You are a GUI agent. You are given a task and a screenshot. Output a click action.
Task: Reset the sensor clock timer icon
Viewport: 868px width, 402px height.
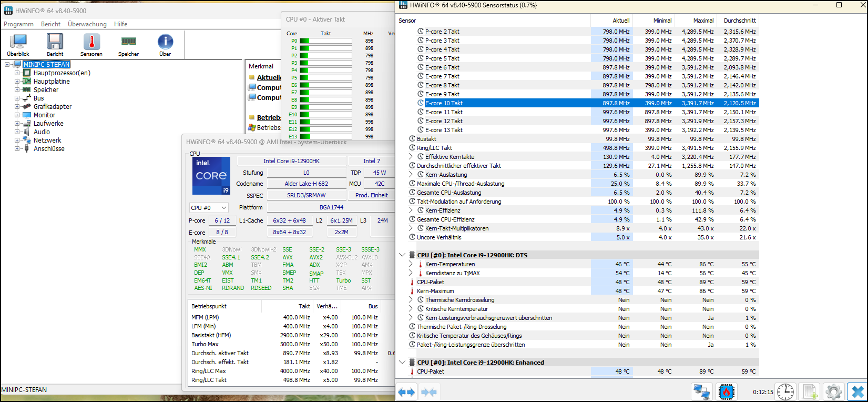point(785,392)
